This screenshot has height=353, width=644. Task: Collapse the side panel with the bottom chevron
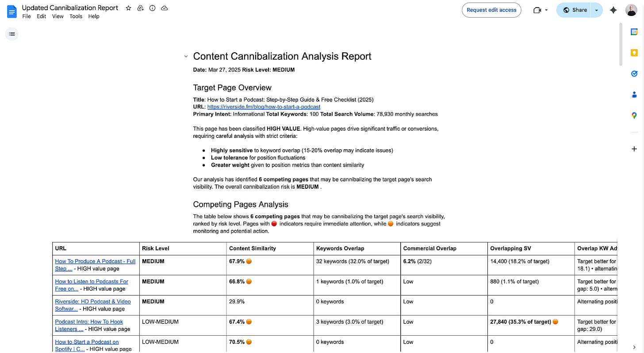click(x=634, y=347)
